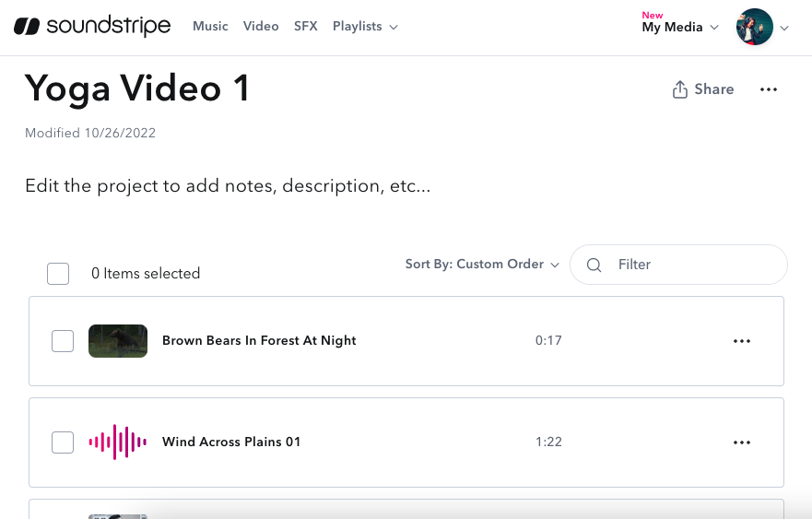Toggle the select all items checkbox

pyautogui.click(x=58, y=274)
